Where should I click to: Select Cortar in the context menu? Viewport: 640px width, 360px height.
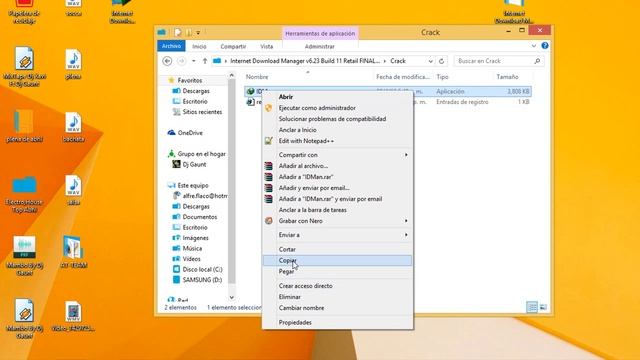(337, 249)
